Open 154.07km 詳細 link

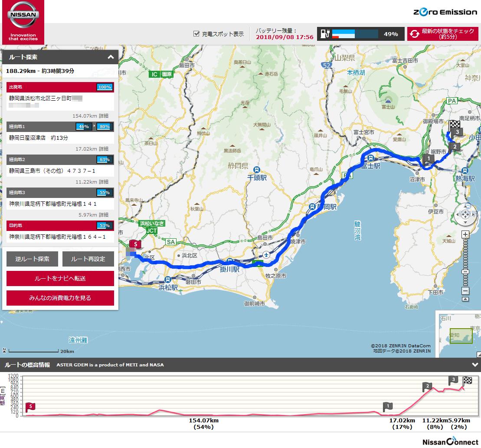pos(91,116)
